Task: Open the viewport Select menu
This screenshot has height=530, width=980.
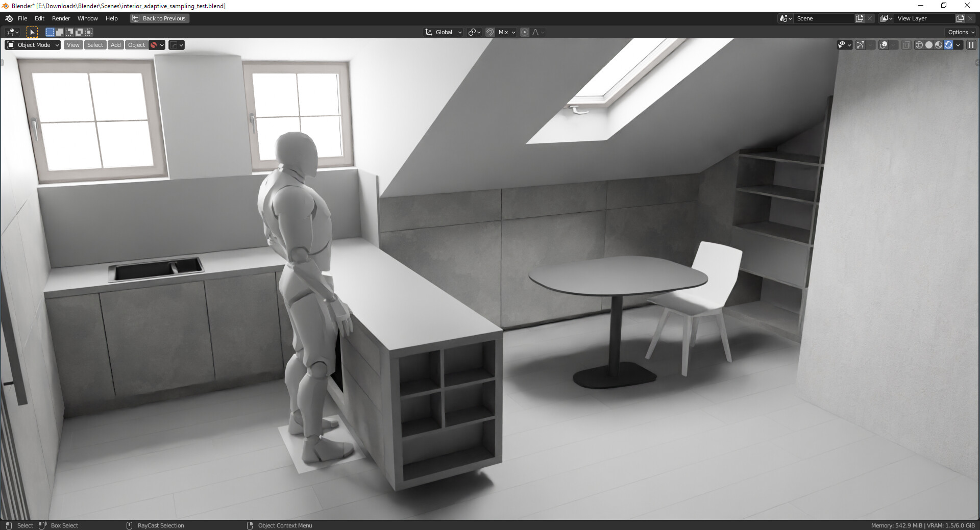Action: [x=95, y=45]
